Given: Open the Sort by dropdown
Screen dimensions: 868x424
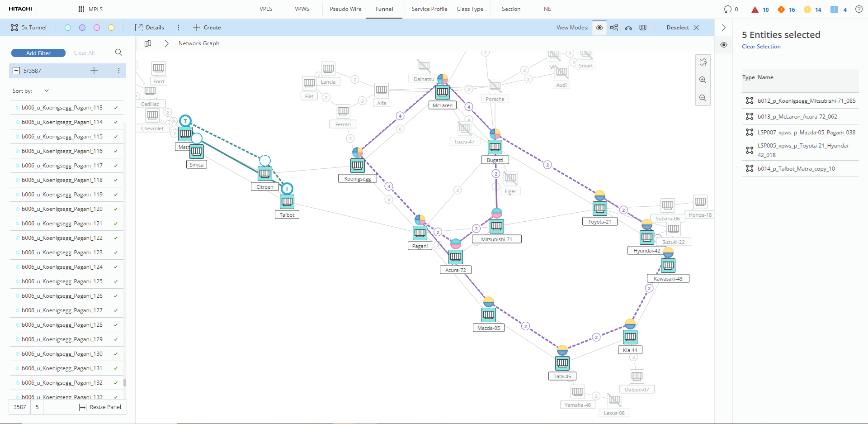Looking at the screenshot, I should (x=46, y=91).
